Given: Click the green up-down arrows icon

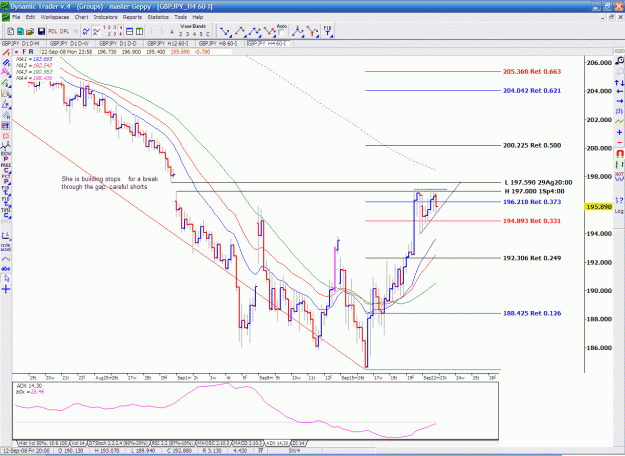Looking at the screenshot, I should (x=619, y=164).
